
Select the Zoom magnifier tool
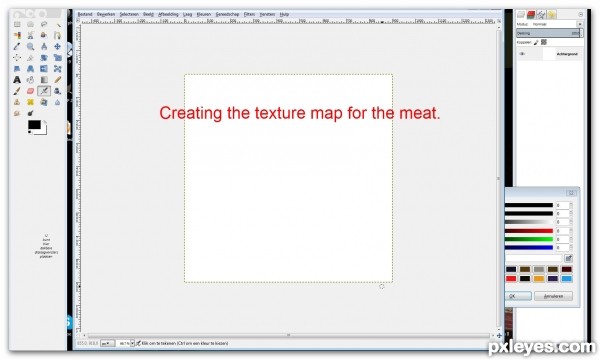coord(30,47)
